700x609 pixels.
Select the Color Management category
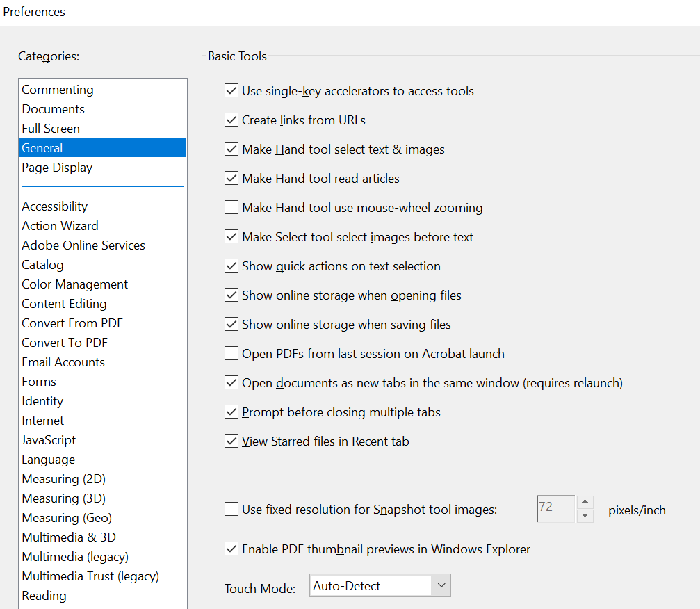pyautogui.click(x=74, y=284)
